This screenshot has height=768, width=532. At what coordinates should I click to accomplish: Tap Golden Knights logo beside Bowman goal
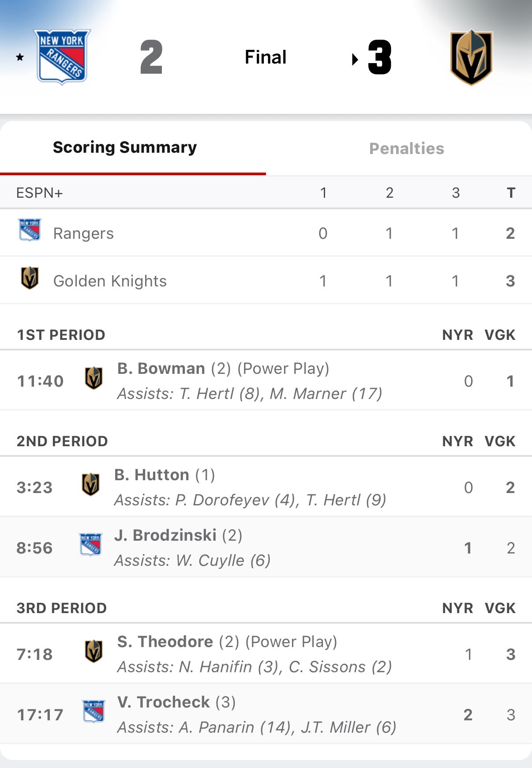pyautogui.click(x=94, y=378)
